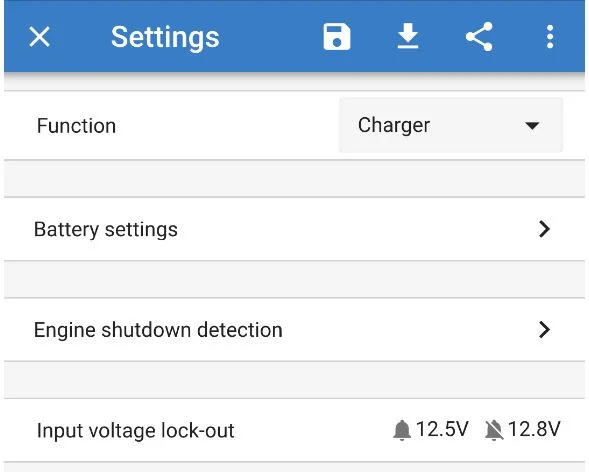Open Engine shutdown detection row
The height and width of the screenshot is (472, 589).
pos(294,330)
